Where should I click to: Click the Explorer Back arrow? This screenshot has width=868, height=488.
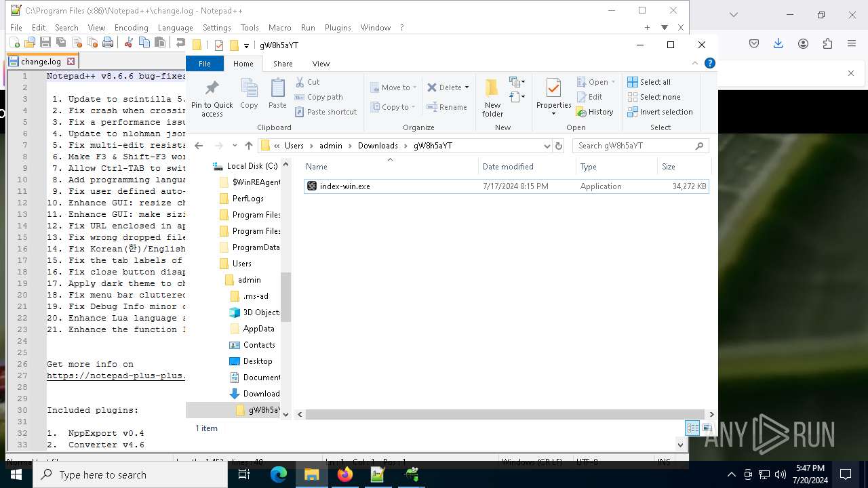(199, 146)
